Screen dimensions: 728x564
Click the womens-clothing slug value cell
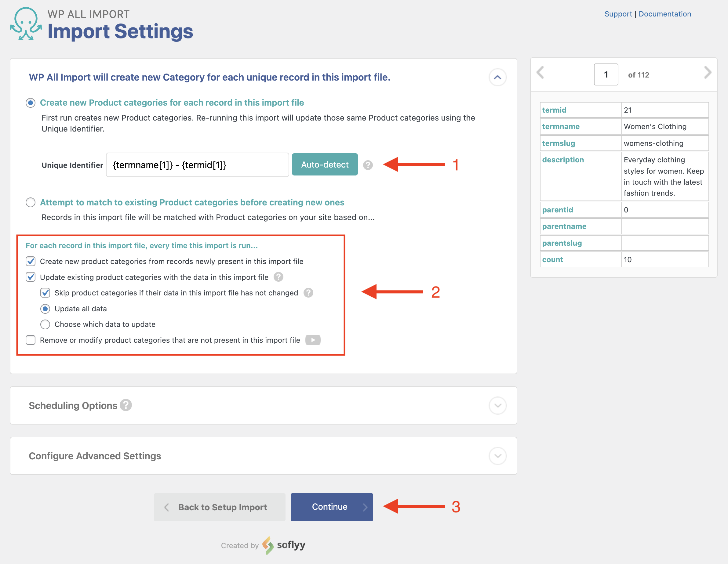click(665, 143)
